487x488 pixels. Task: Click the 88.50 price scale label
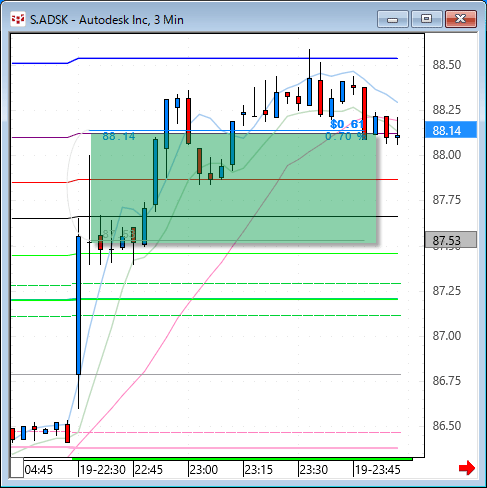(x=447, y=65)
